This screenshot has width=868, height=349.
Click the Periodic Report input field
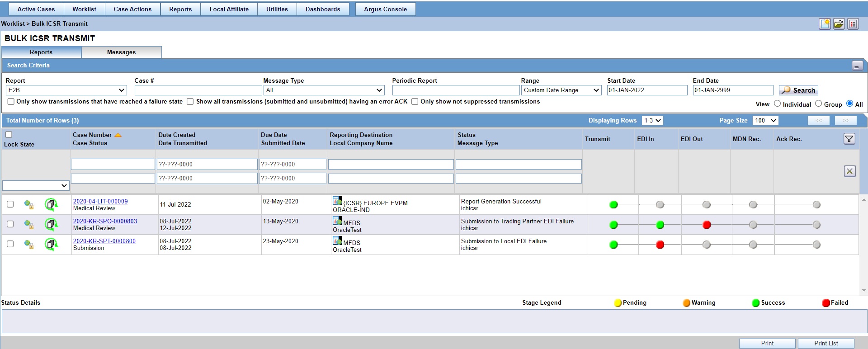pos(456,90)
